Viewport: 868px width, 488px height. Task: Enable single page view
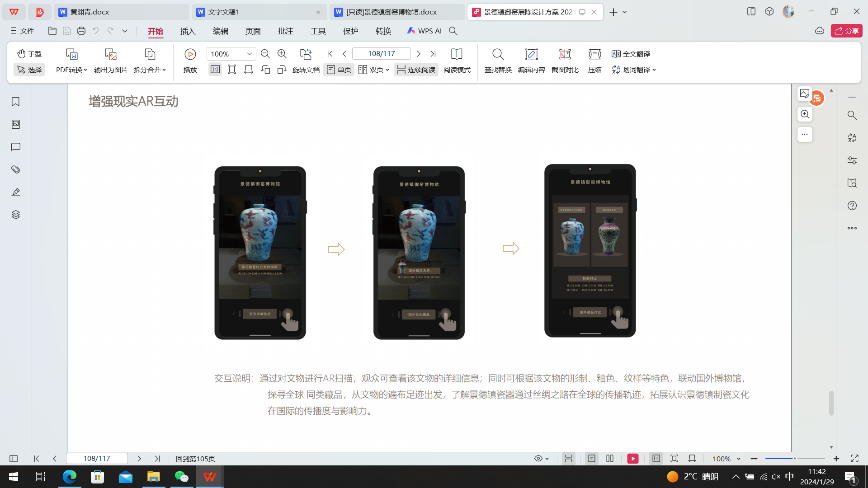339,70
